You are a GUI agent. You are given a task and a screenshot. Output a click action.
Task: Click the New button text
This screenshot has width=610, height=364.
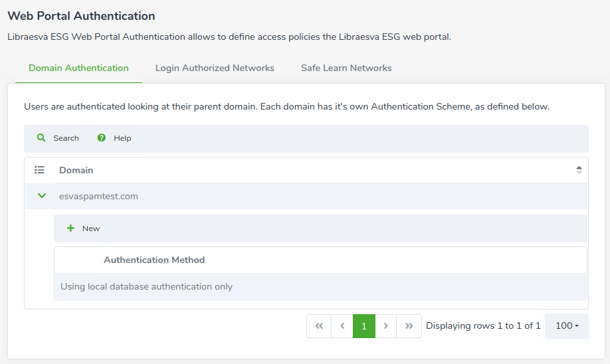coord(91,228)
